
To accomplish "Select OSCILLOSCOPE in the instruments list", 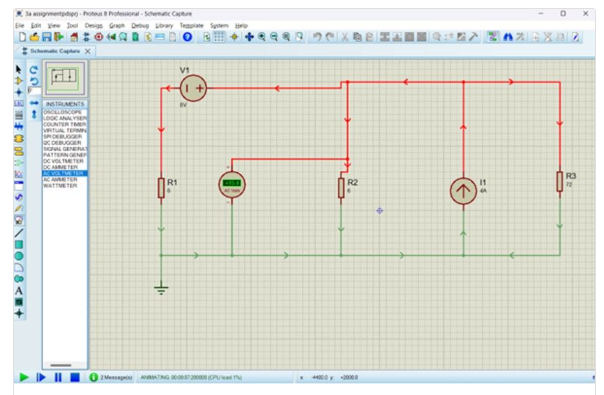I will point(65,112).
